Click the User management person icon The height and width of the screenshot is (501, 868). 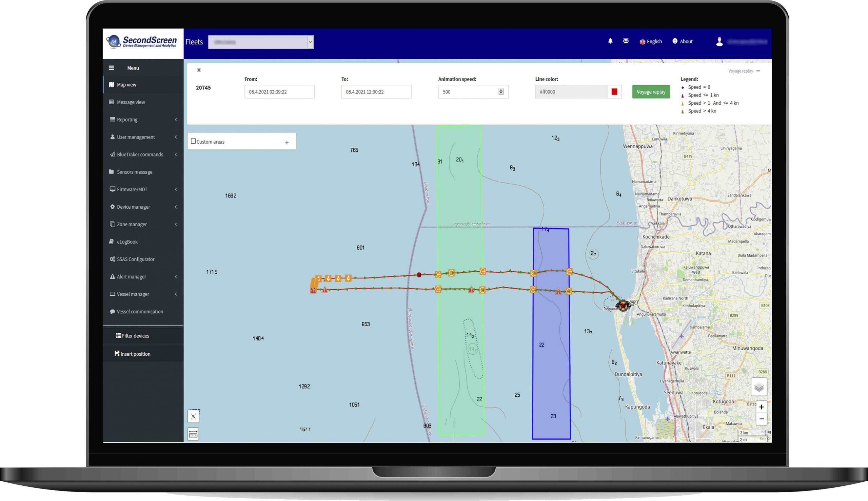pos(112,137)
